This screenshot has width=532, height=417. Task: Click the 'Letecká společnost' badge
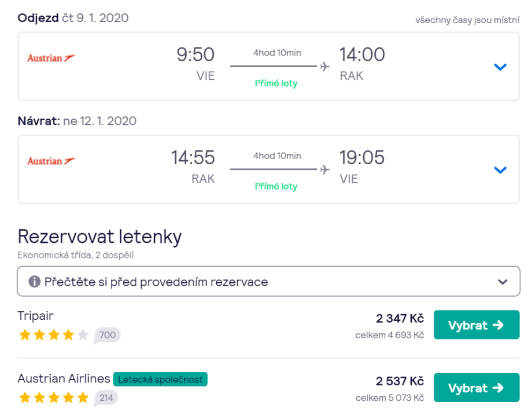click(x=160, y=379)
